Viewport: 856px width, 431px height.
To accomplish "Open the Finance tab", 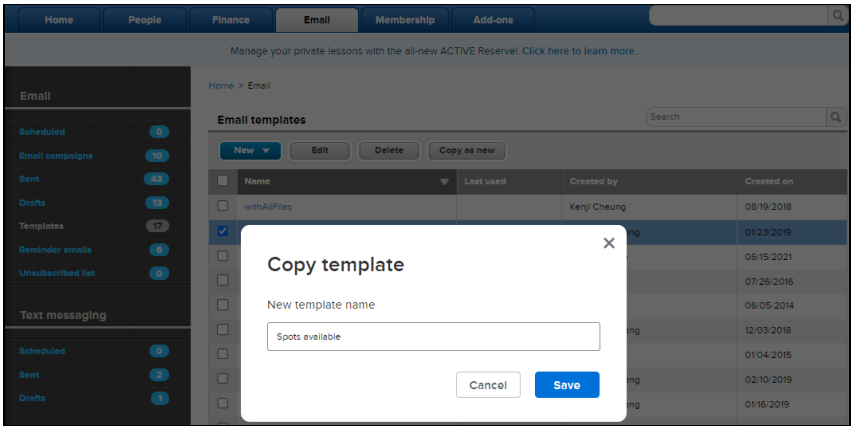I will 230,20.
